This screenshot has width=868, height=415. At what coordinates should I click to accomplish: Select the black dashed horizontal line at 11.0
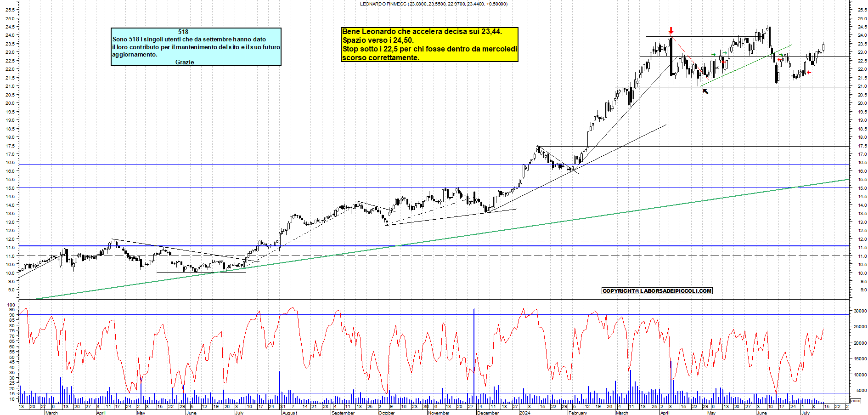434,256
